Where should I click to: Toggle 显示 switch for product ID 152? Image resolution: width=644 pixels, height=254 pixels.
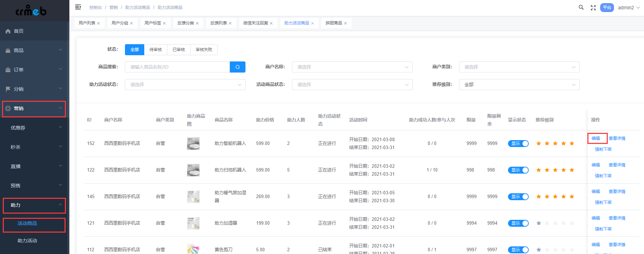[x=518, y=144]
